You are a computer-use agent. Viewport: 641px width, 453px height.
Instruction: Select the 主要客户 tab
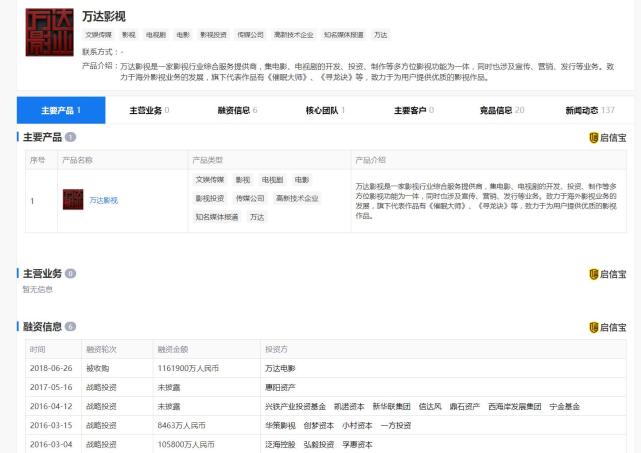pyautogui.click(x=414, y=110)
